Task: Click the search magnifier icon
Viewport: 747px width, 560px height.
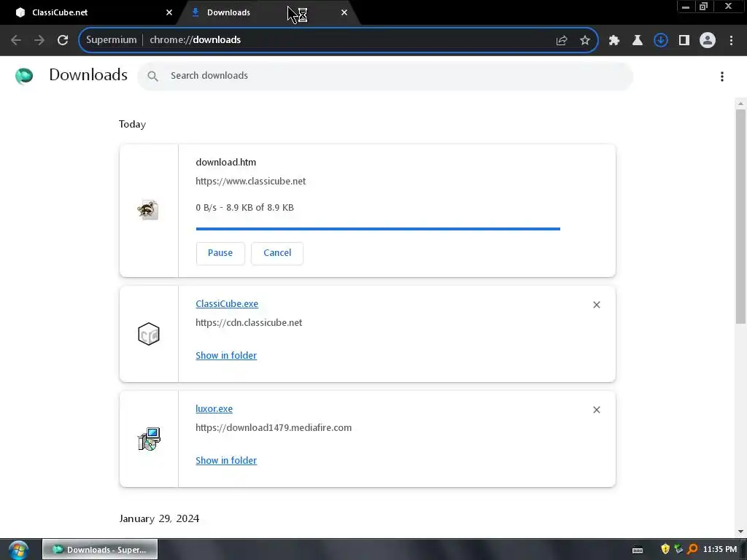Action: tap(152, 76)
